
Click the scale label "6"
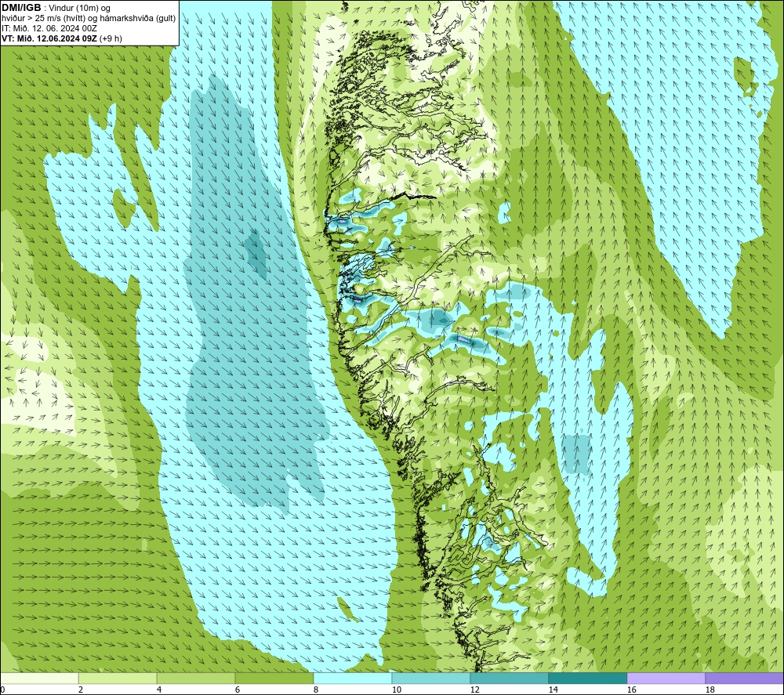pos(237,690)
